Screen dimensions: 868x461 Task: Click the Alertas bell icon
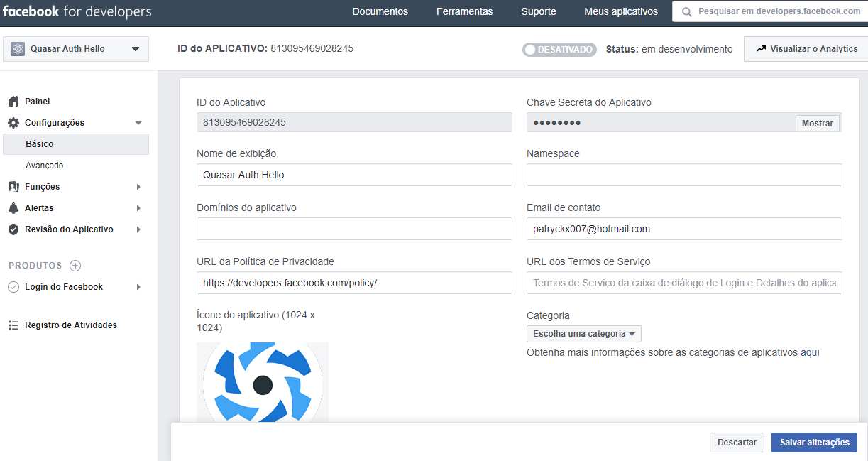pos(13,208)
